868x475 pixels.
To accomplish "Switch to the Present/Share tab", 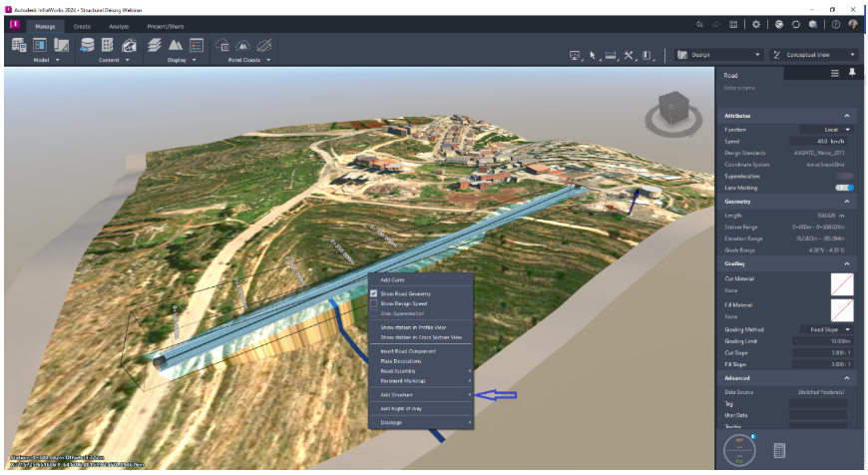I will (165, 26).
